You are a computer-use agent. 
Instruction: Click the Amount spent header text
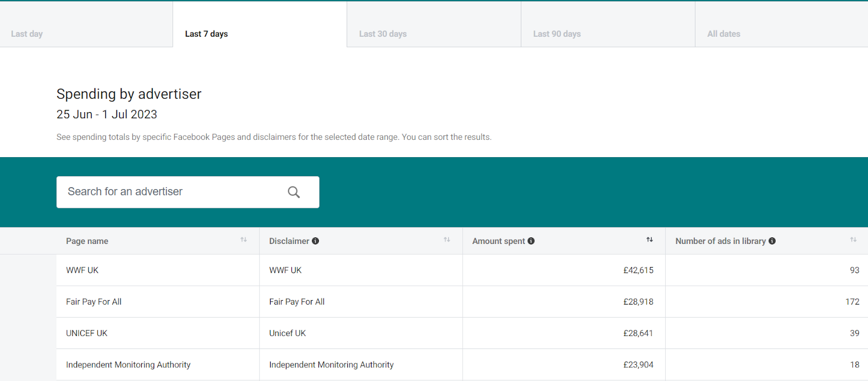[499, 241]
